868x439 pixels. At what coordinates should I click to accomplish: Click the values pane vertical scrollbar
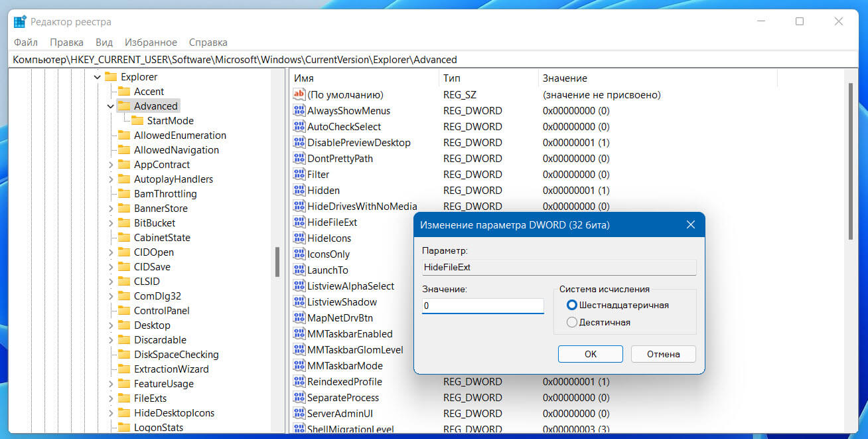point(851,252)
